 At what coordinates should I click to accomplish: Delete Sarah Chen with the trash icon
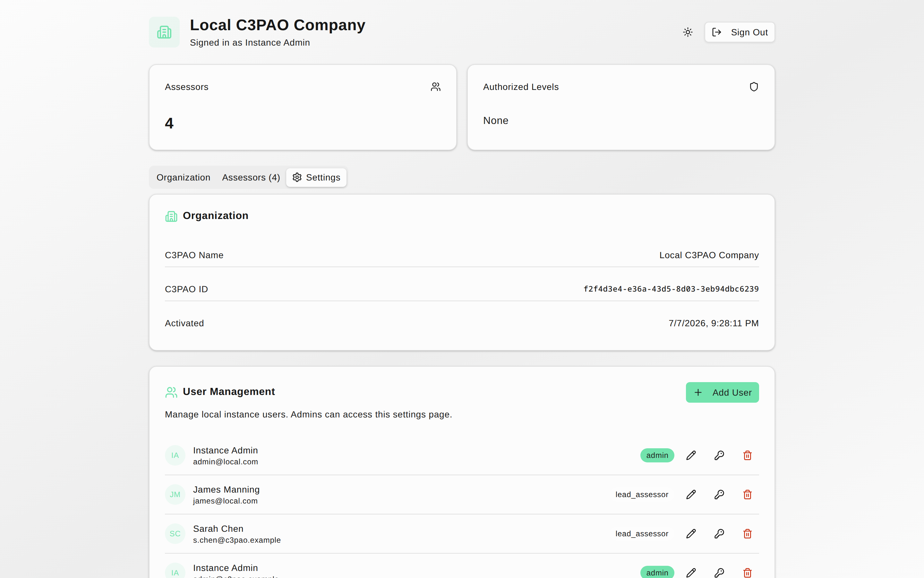pos(747,534)
